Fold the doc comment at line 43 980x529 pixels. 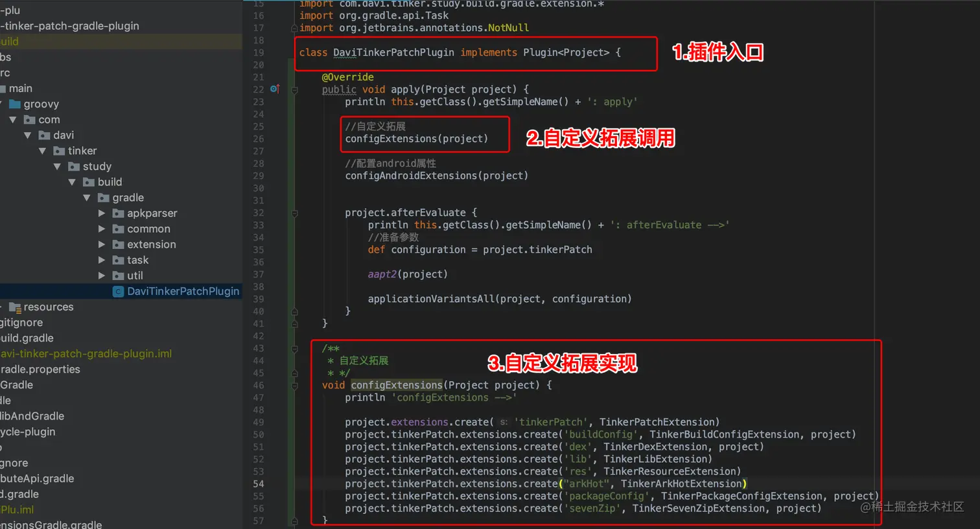tap(294, 349)
